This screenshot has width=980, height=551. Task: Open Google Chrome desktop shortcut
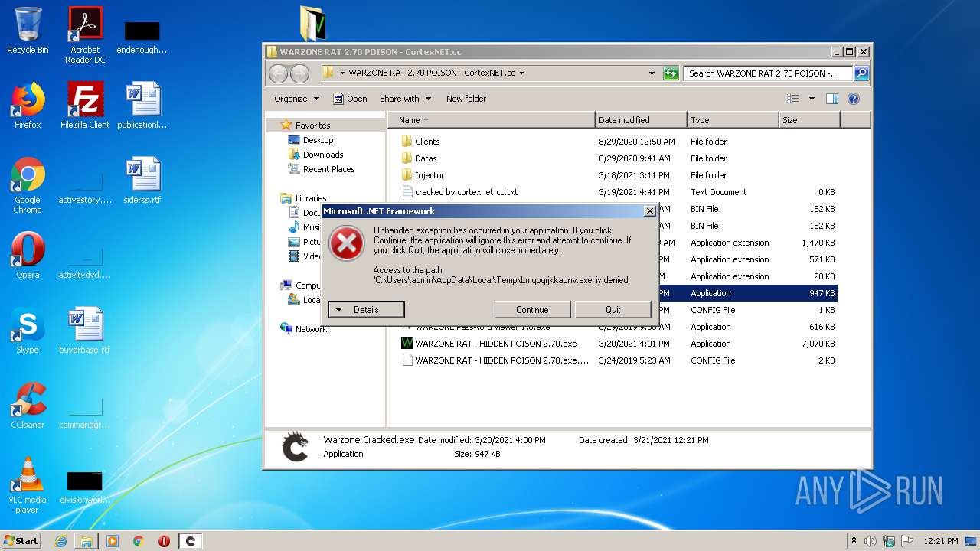(28, 185)
